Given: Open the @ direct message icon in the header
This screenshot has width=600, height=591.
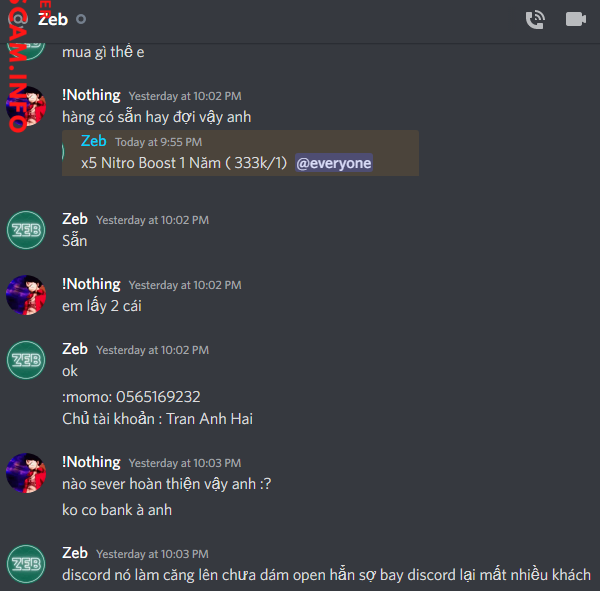Looking at the screenshot, I should pos(18,19).
